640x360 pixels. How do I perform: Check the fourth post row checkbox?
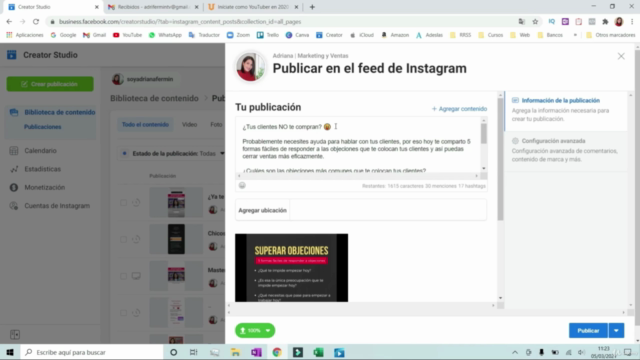pos(123,313)
